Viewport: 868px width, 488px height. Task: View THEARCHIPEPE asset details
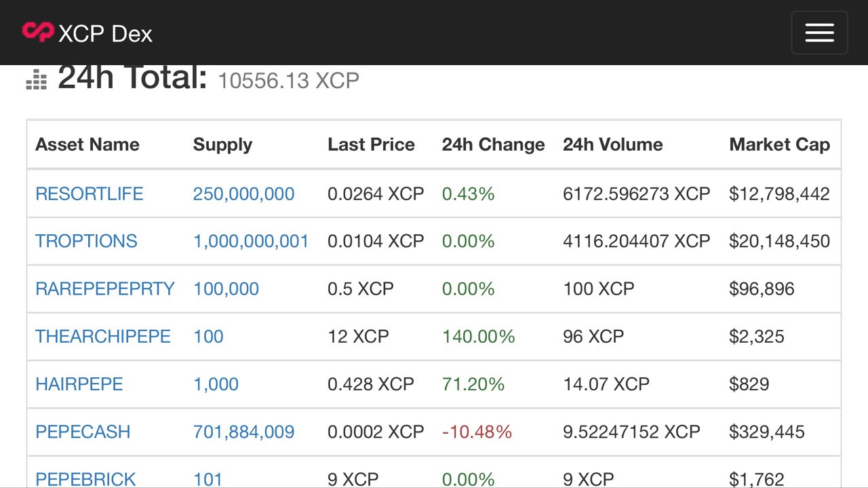[x=103, y=336]
